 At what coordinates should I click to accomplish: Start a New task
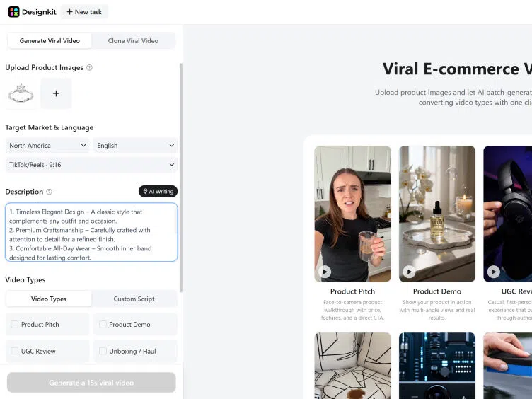(x=84, y=12)
